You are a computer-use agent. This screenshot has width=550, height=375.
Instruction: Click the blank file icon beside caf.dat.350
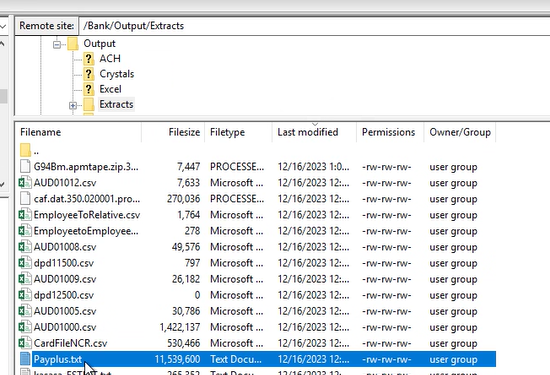click(x=25, y=199)
